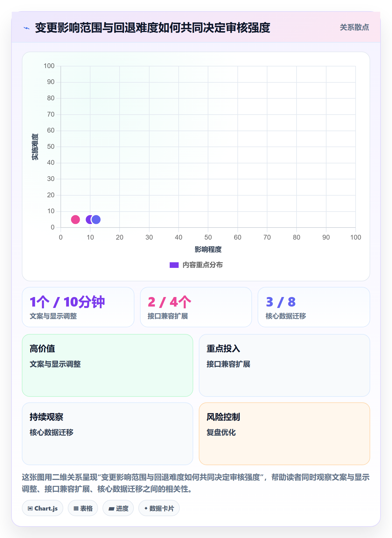392x538 pixels.
Task: Click the y-axis tick label 30
Action: coord(51,179)
